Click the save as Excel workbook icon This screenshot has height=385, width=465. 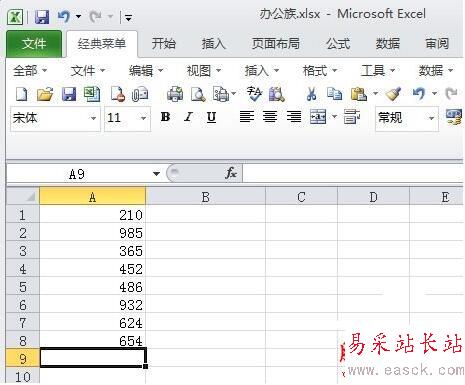tap(92, 94)
